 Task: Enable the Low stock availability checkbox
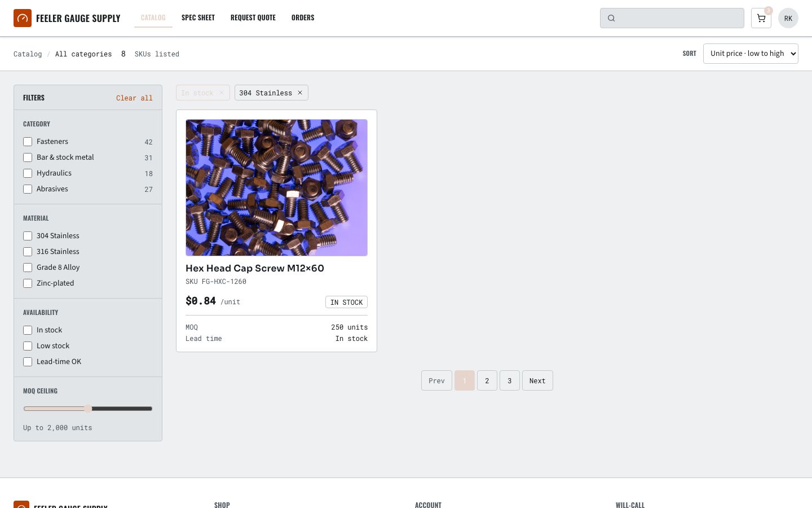28,346
